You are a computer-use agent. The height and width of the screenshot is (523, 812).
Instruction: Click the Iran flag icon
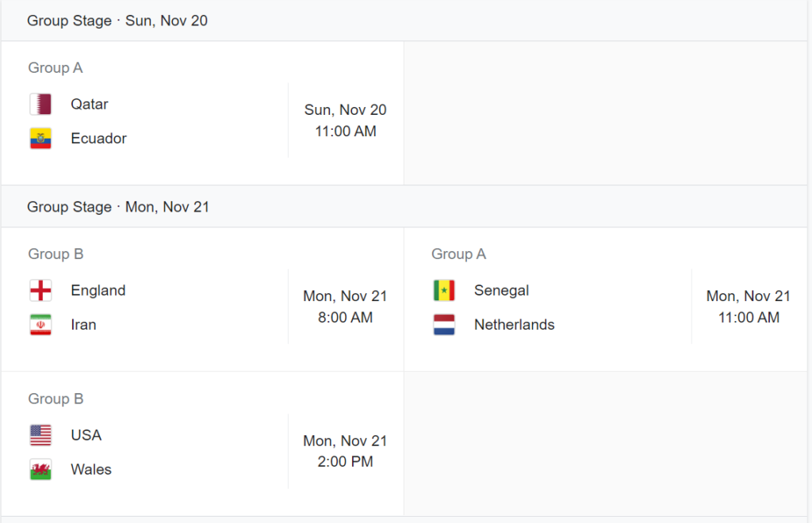40,325
